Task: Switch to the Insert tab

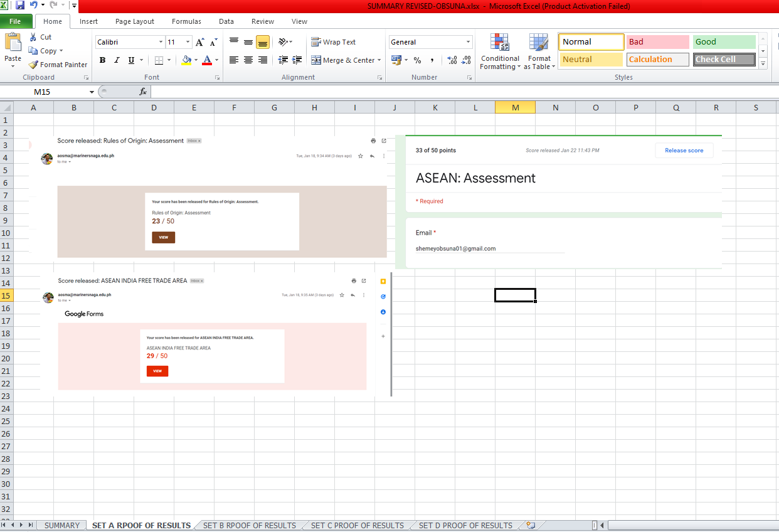Action: pyautogui.click(x=88, y=21)
